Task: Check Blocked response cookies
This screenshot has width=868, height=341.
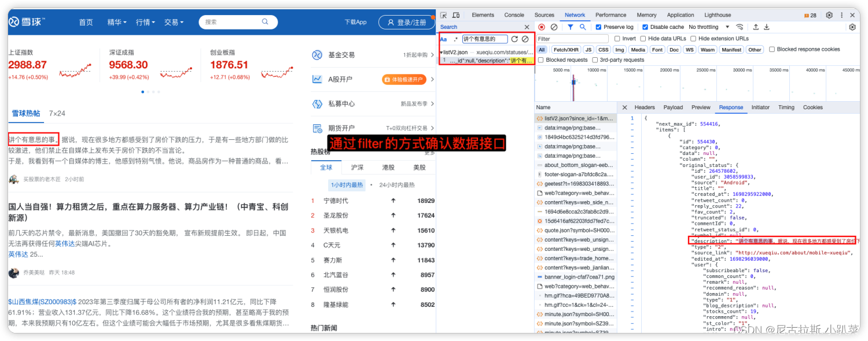Action: click(x=772, y=50)
